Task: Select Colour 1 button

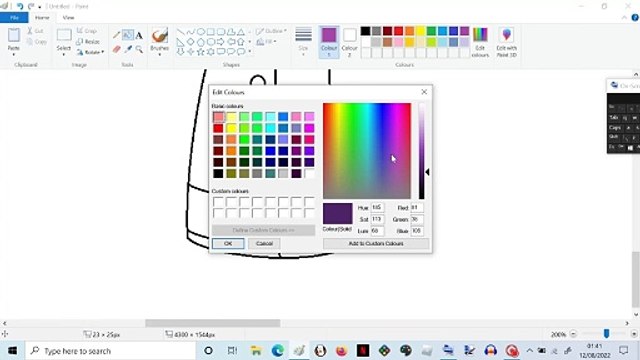Action: [x=329, y=42]
